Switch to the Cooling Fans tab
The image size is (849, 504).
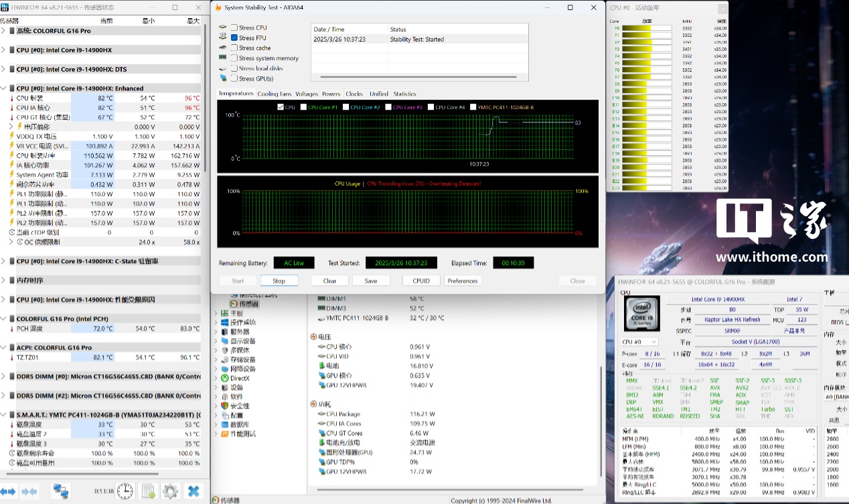tap(274, 94)
